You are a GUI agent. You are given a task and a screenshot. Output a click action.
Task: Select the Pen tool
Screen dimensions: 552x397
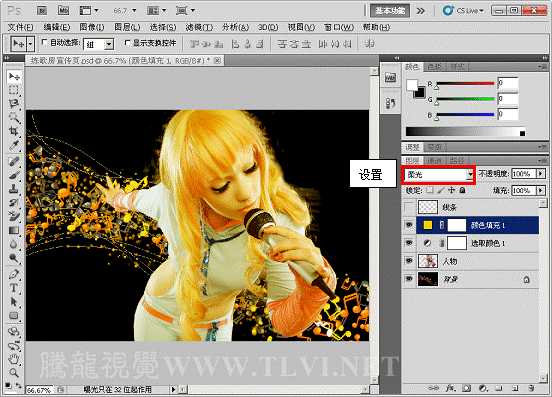14,274
